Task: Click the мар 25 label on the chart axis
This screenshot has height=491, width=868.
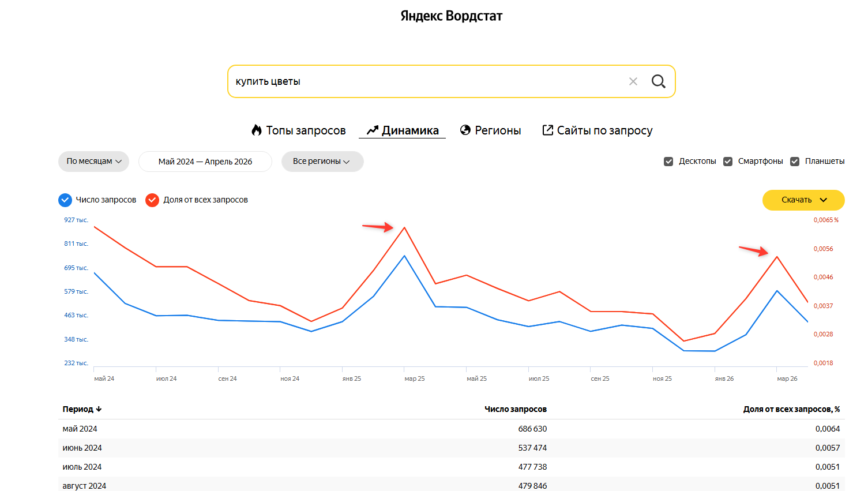Action: [415, 379]
